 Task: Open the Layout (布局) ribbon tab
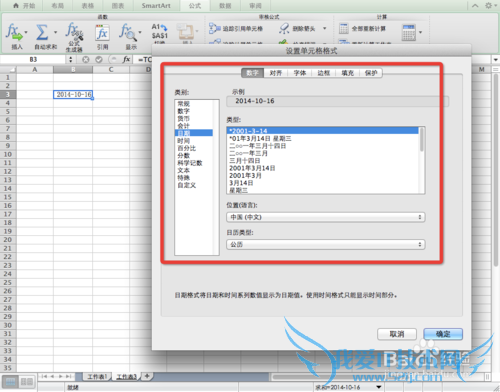58,6
